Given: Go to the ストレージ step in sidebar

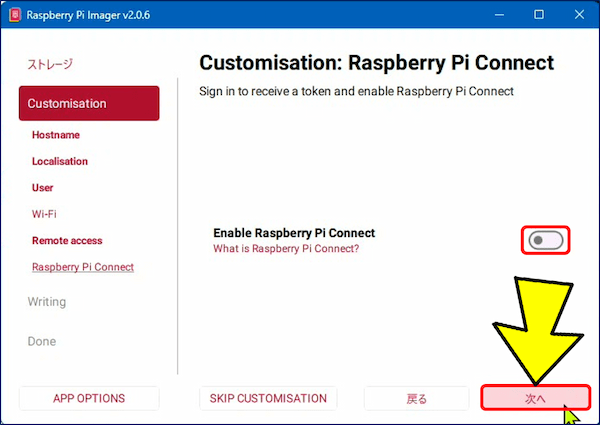Looking at the screenshot, I should [50, 64].
